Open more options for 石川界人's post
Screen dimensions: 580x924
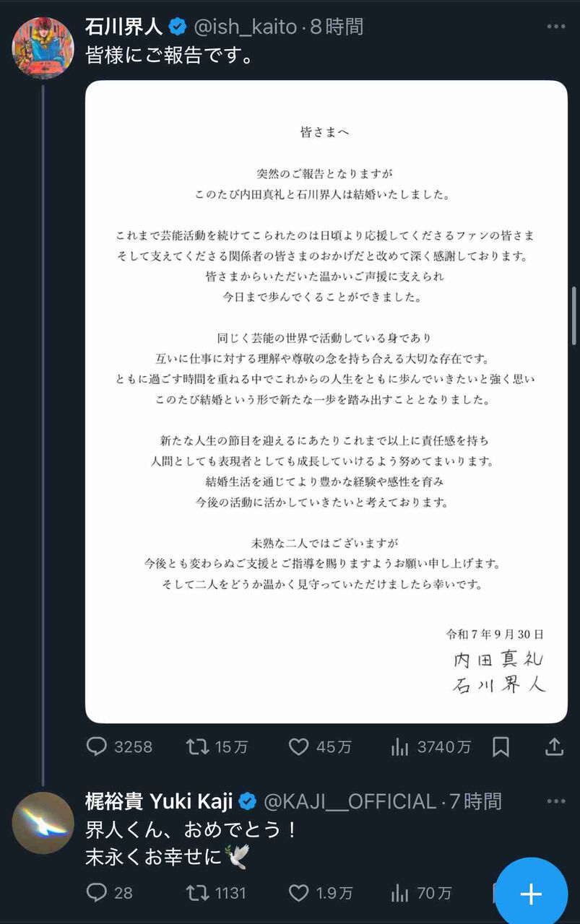coord(555,27)
